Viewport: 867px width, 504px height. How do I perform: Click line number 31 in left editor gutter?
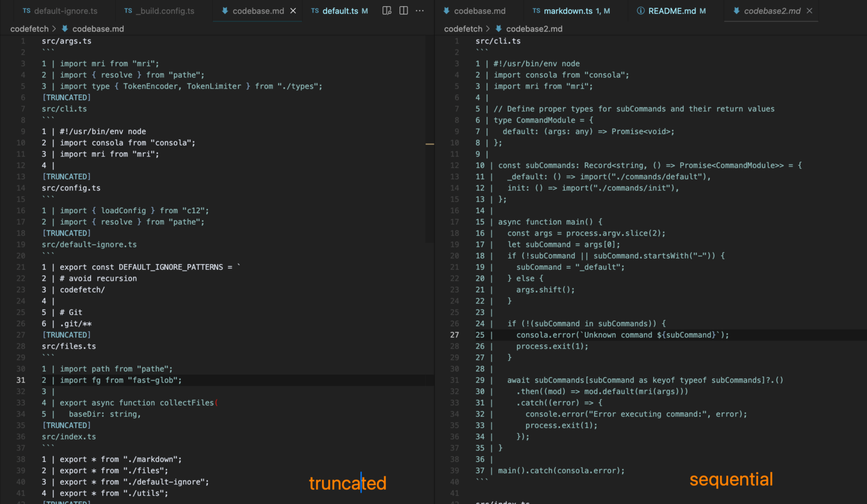[21, 380]
